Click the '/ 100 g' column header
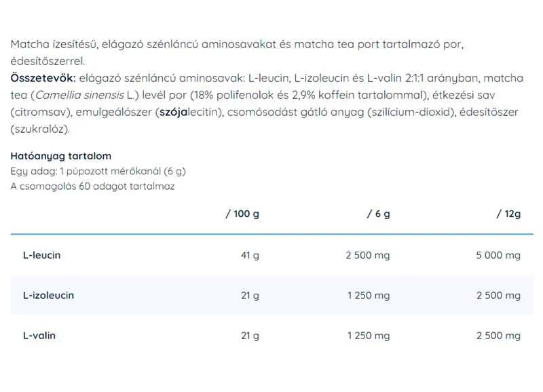 pos(242,214)
